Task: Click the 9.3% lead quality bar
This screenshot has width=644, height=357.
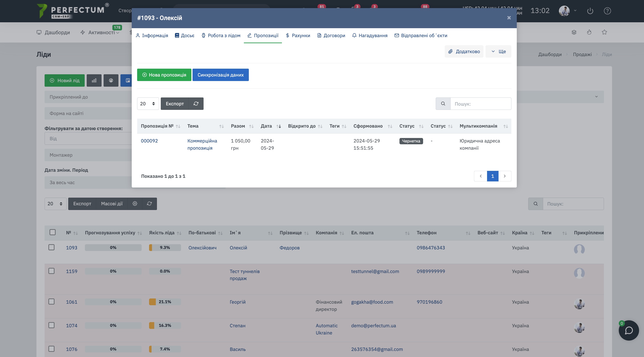Action: click(x=165, y=248)
